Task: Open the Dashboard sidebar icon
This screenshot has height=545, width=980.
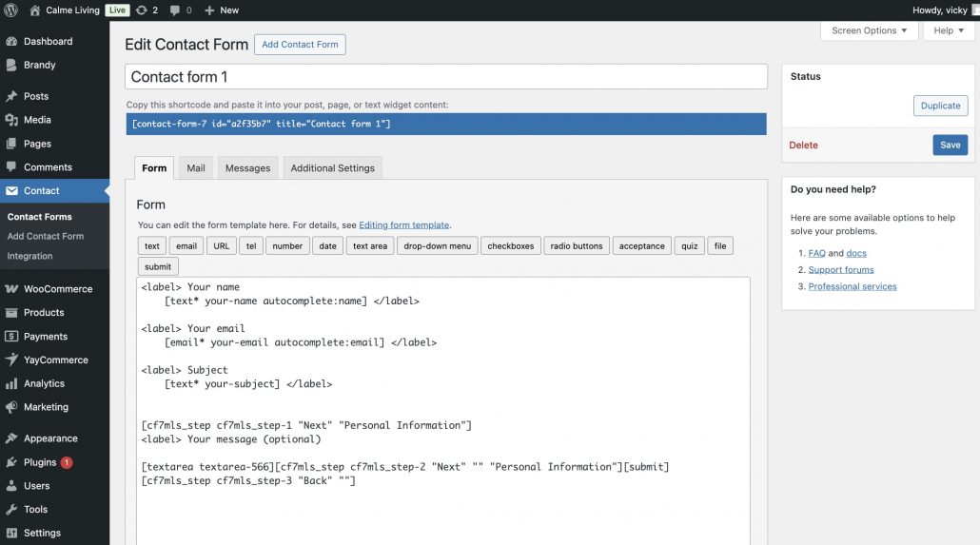Action: pos(11,42)
